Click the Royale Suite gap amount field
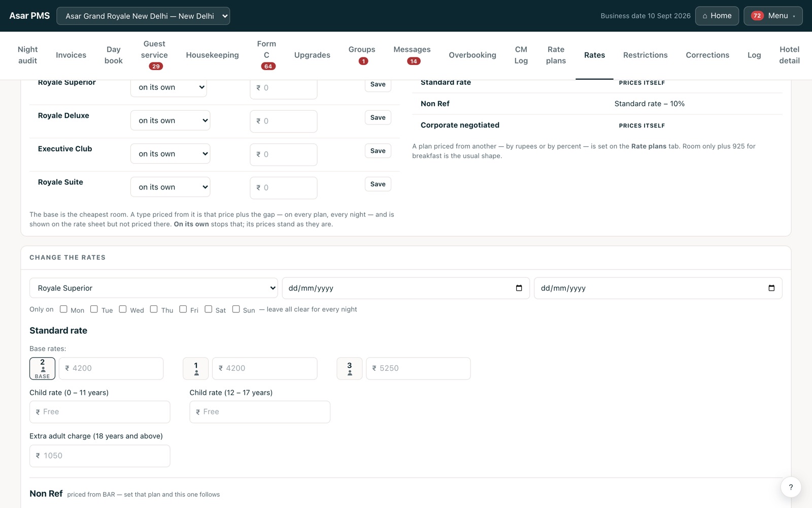Screen dimensions: 812x508 click(284, 188)
